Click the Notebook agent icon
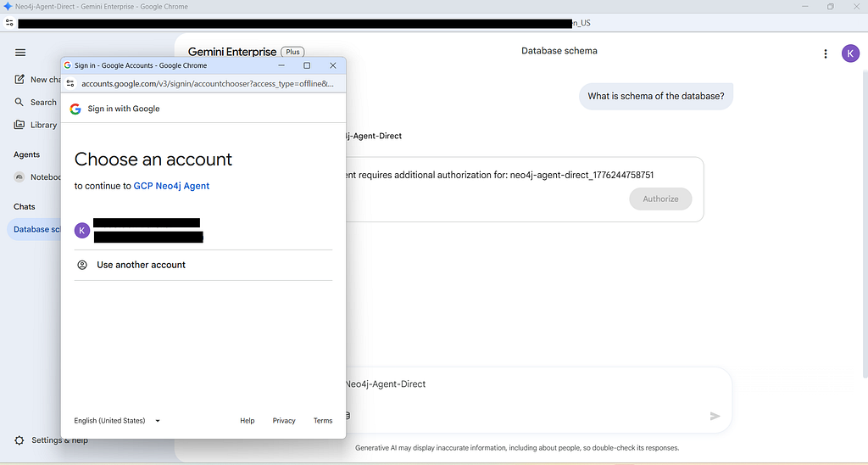868x465 pixels. pos(19,177)
